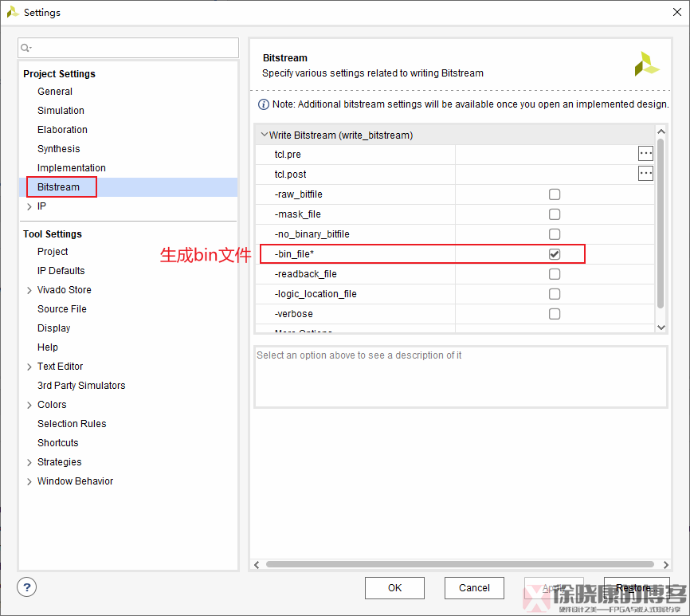Uncheck the -bin_file option
690x616 pixels.
click(x=555, y=254)
